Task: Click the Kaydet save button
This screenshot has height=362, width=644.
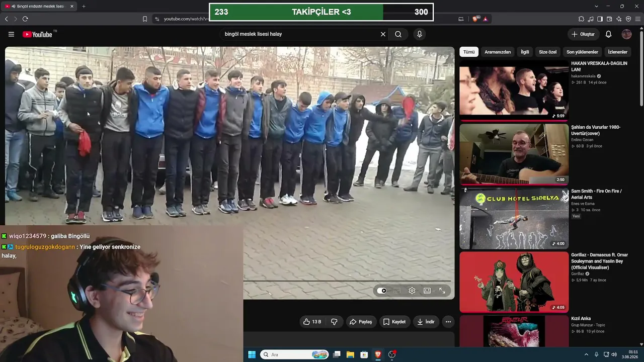Action: pos(394,322)
